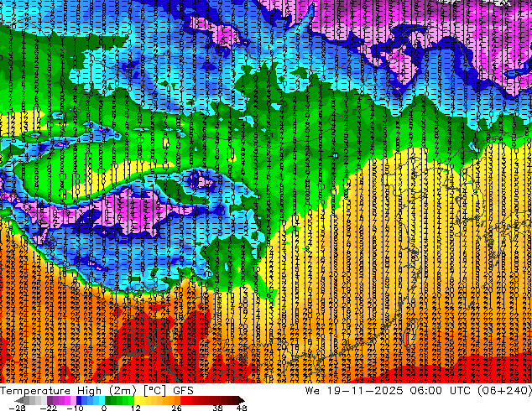The width and height of the screenshot is (532, 411).
Task: Click the '-28' legend value
Action: tap(17, 408)
